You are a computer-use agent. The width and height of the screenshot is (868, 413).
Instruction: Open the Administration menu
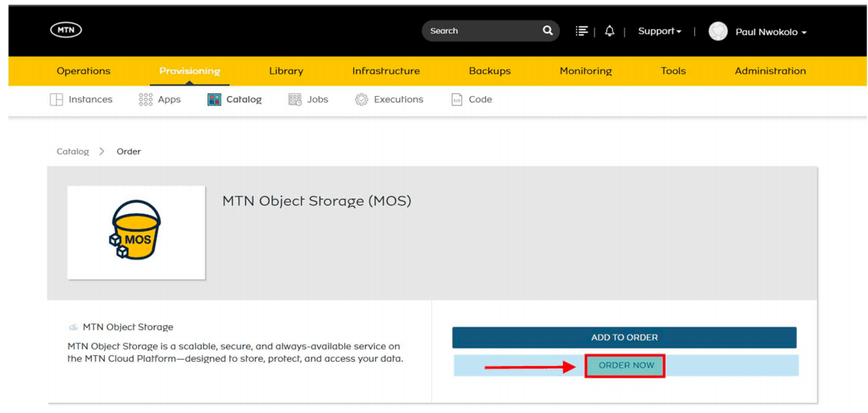point(770,71)
